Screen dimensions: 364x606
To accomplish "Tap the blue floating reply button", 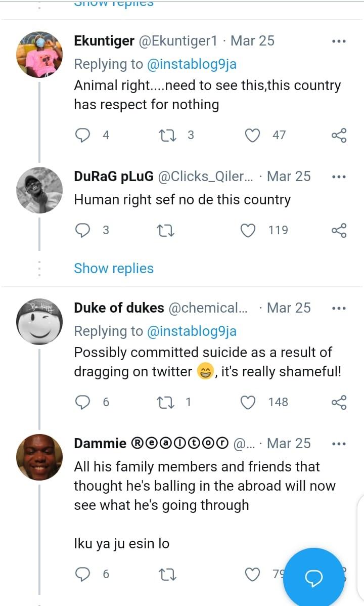I will [x=313, y=577].
